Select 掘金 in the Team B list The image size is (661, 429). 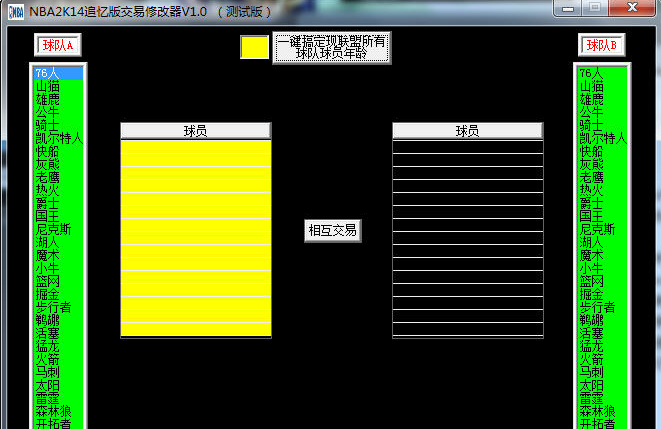[602, 294]
